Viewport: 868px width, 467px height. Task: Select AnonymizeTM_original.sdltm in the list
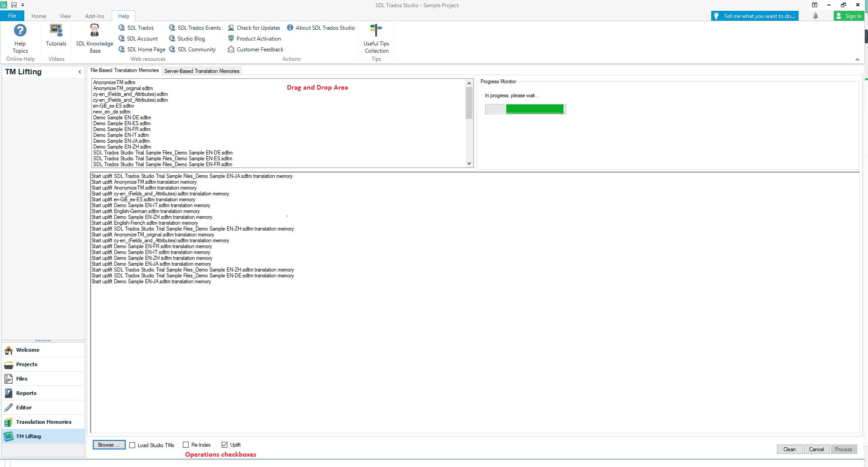click(x=123, y=88)
